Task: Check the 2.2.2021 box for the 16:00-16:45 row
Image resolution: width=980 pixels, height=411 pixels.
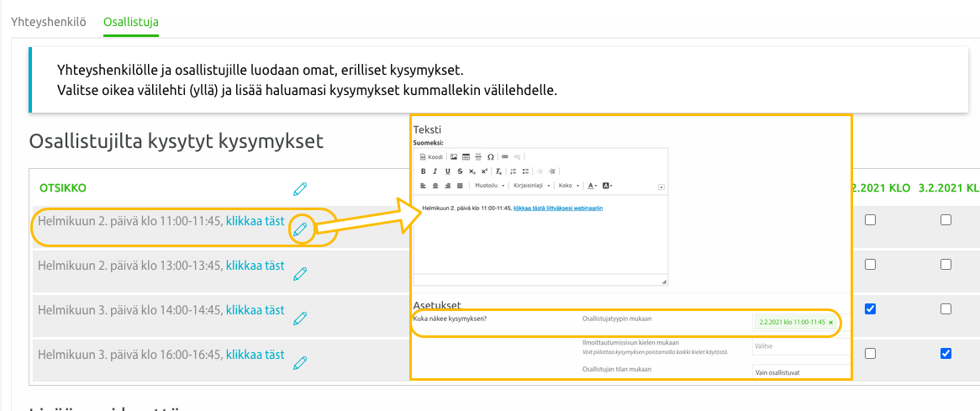Action: tap(870, 354)
